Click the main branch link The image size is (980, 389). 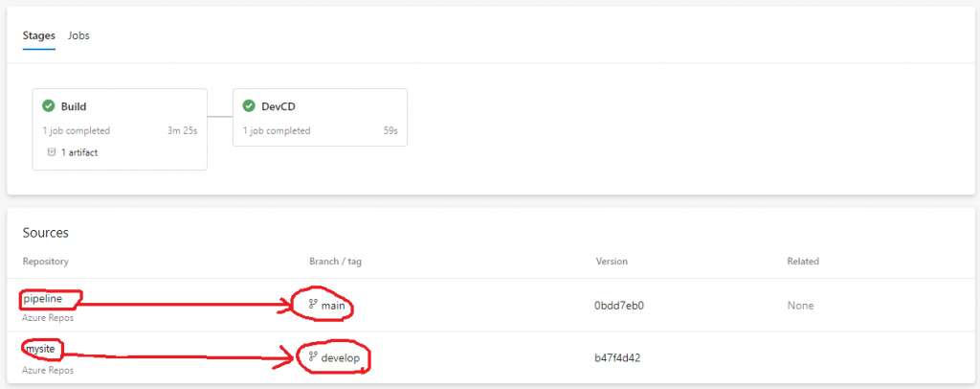click(x=333, y=305)
